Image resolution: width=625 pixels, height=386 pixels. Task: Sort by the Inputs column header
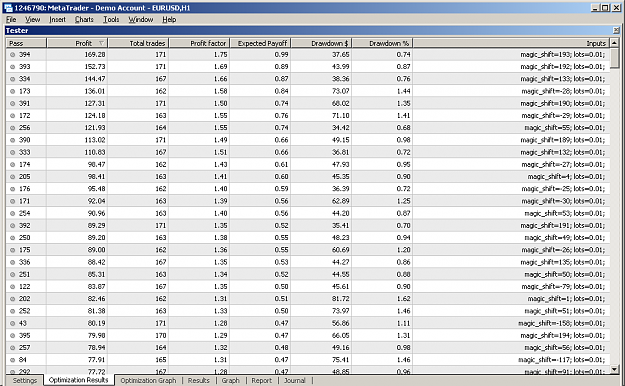click(x=511, y=43)
